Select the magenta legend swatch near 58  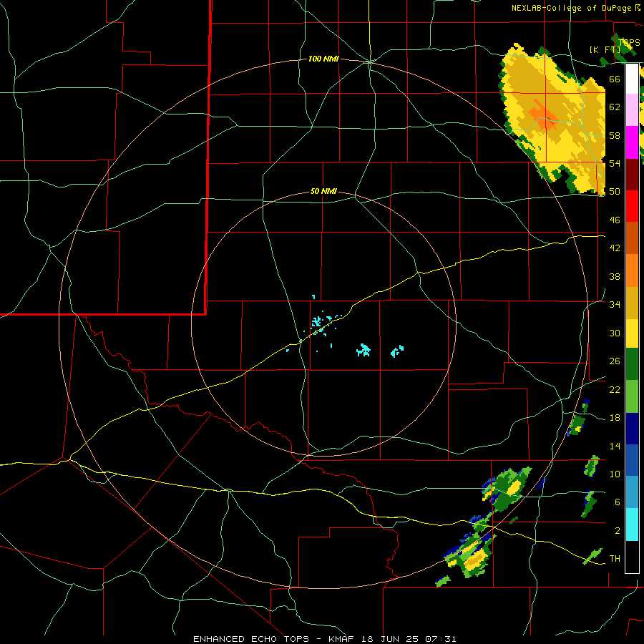[632, 142]
